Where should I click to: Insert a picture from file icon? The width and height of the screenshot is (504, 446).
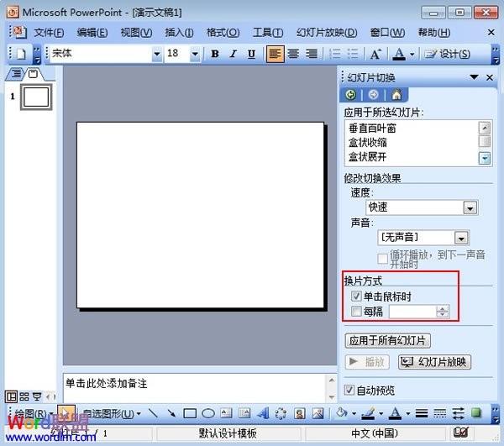(x=318, y=413)
